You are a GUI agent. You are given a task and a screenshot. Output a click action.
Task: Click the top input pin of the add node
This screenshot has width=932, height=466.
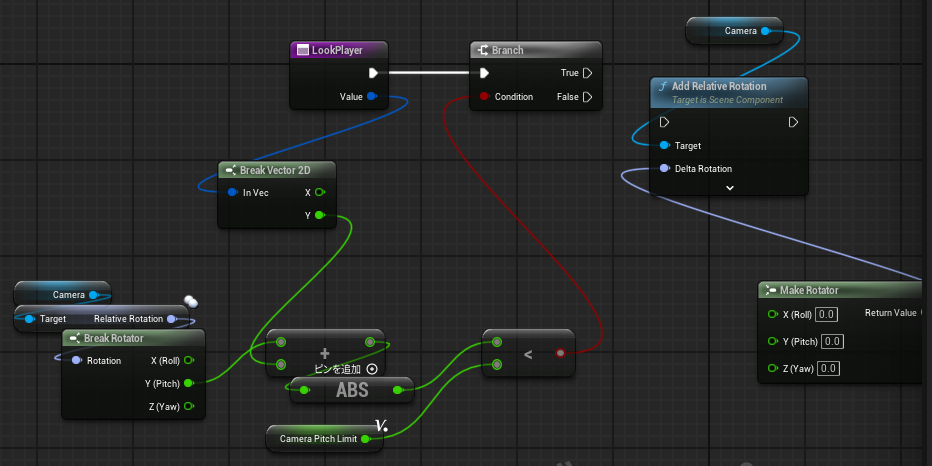point(281,342)
